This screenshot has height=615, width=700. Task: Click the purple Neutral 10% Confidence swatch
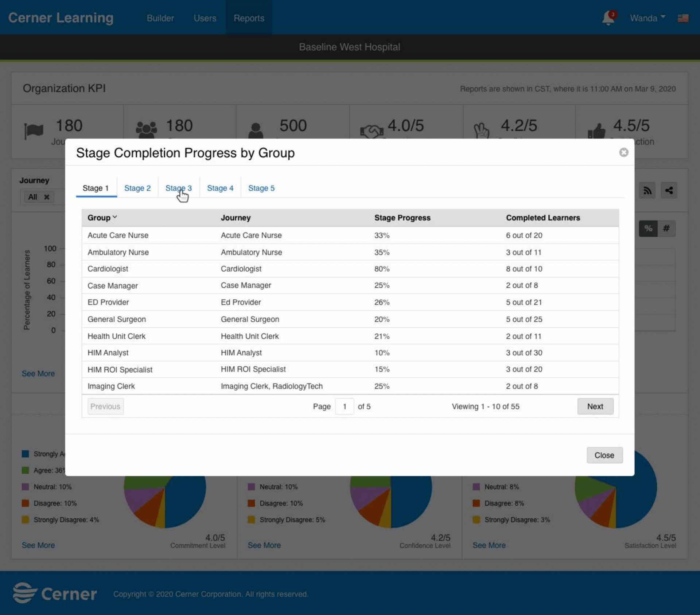(251, 487)
